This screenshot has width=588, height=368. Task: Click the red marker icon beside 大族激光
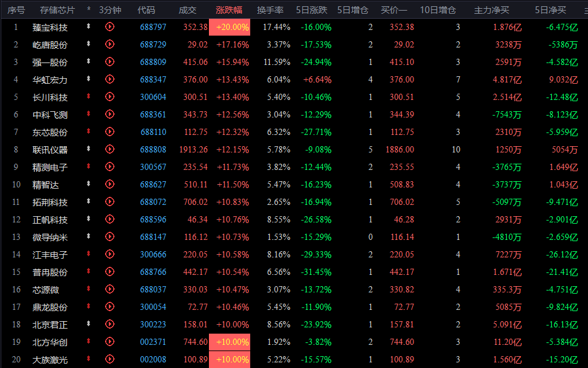coord(88,359)
